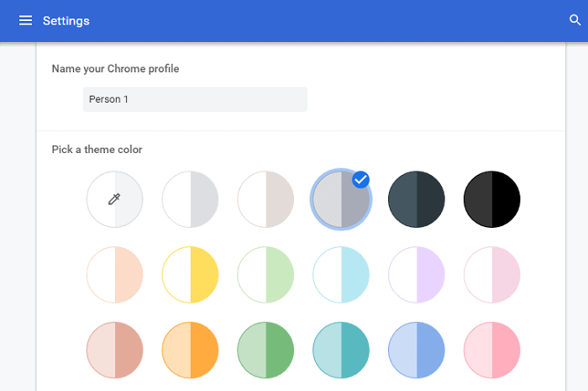Select the white and light gray theme
This screenshot has height=391, width=588.
190,199
